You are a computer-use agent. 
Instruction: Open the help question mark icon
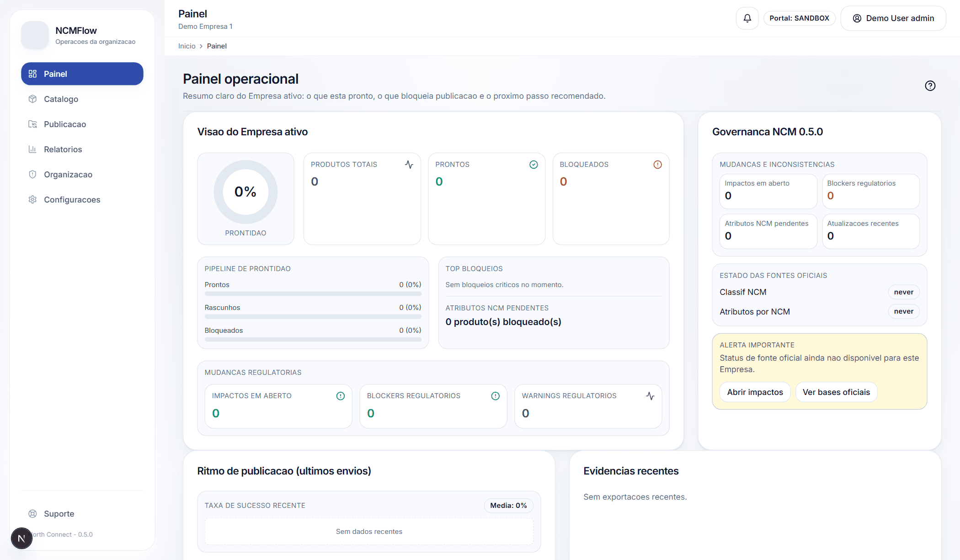930,86
